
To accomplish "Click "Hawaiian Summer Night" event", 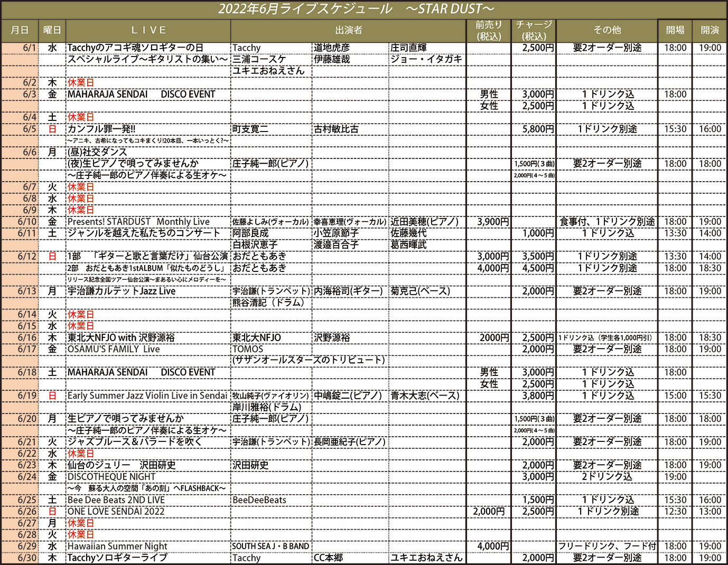I will (x=117, y=546).
